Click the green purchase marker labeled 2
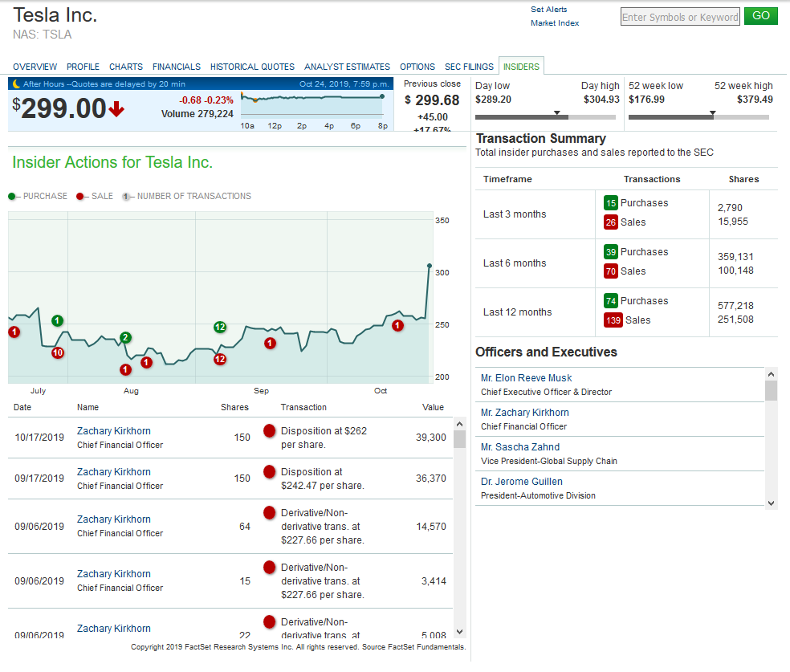This screenshot has width=790, height=672. pos(125,337)
